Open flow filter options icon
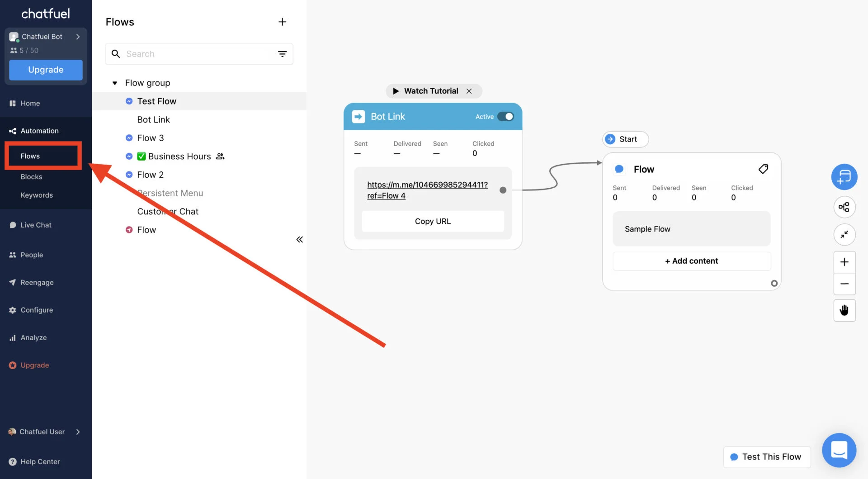 (282, 54)
